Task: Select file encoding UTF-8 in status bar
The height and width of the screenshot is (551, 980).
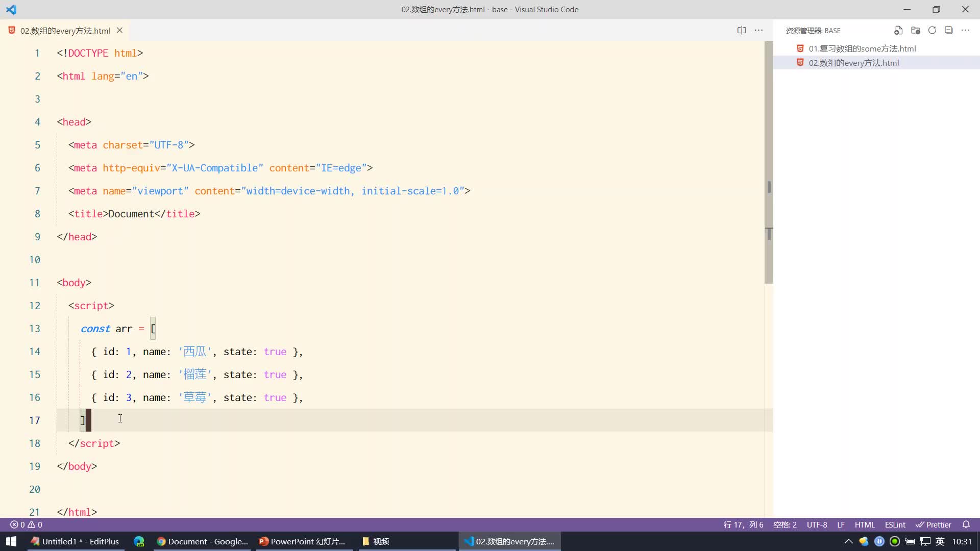Action: (817, 524)
